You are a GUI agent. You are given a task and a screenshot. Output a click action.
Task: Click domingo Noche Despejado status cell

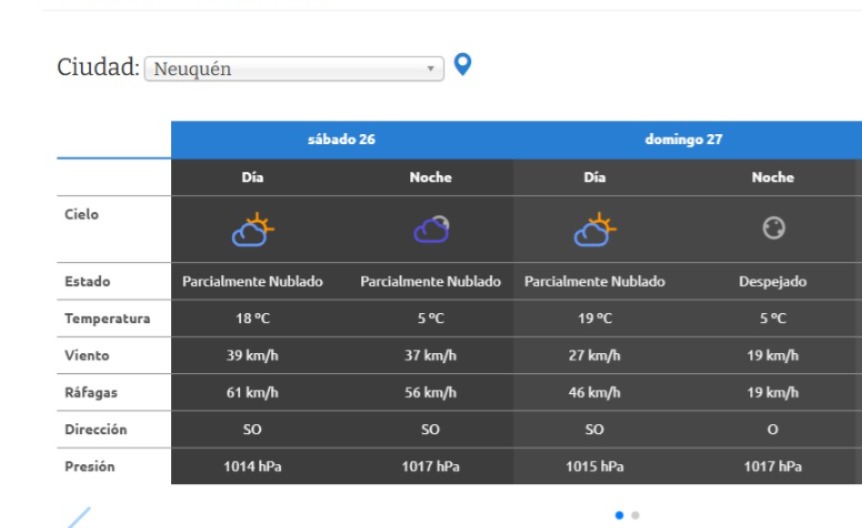coord(772,282)
